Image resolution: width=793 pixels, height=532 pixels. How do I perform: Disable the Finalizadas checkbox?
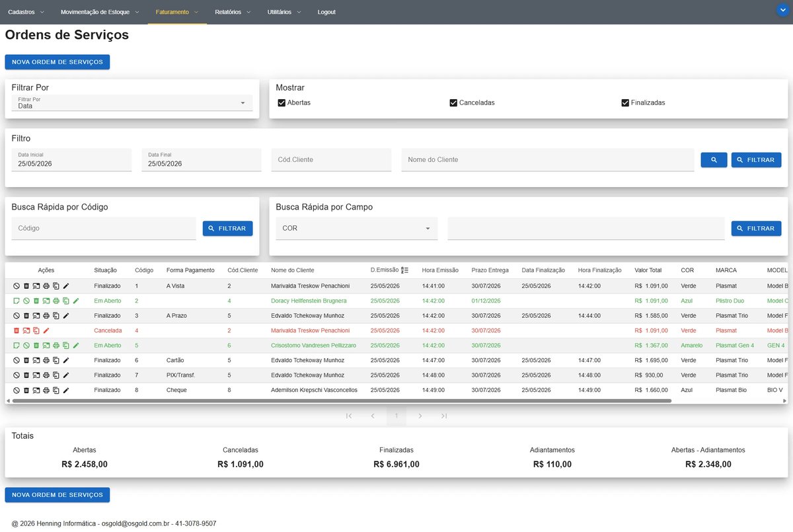point(625,103)
